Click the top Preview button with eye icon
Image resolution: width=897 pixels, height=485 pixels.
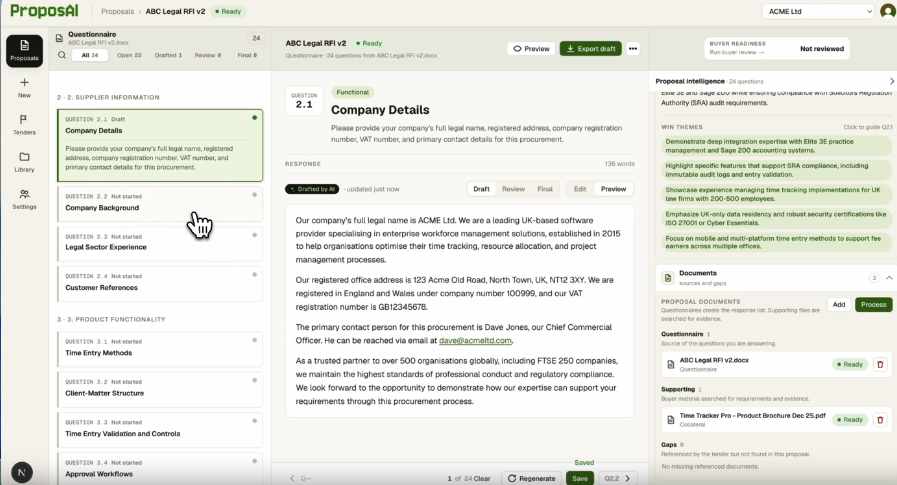coord(531,49)
